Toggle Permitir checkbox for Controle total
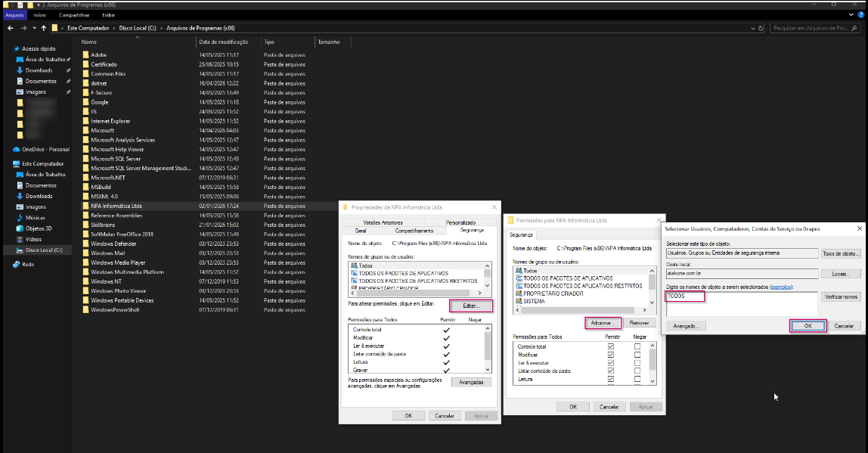The image size is (868, 453). tap(611, 346)
